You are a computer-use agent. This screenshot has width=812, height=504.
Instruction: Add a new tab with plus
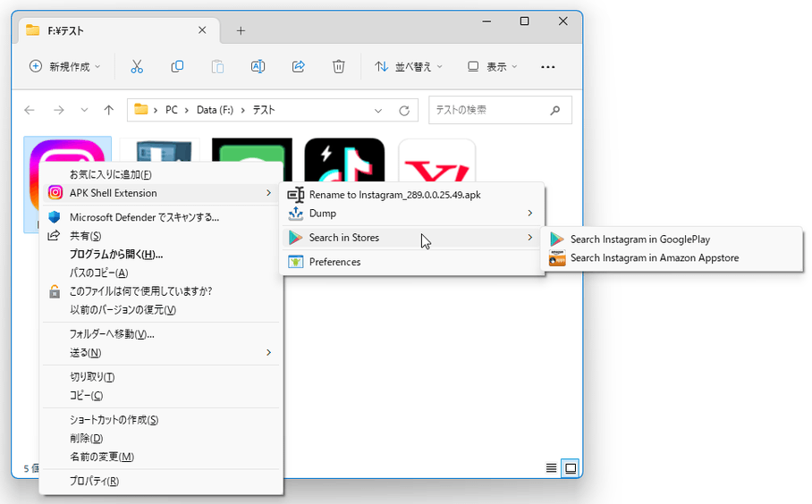tap(241, 30)
